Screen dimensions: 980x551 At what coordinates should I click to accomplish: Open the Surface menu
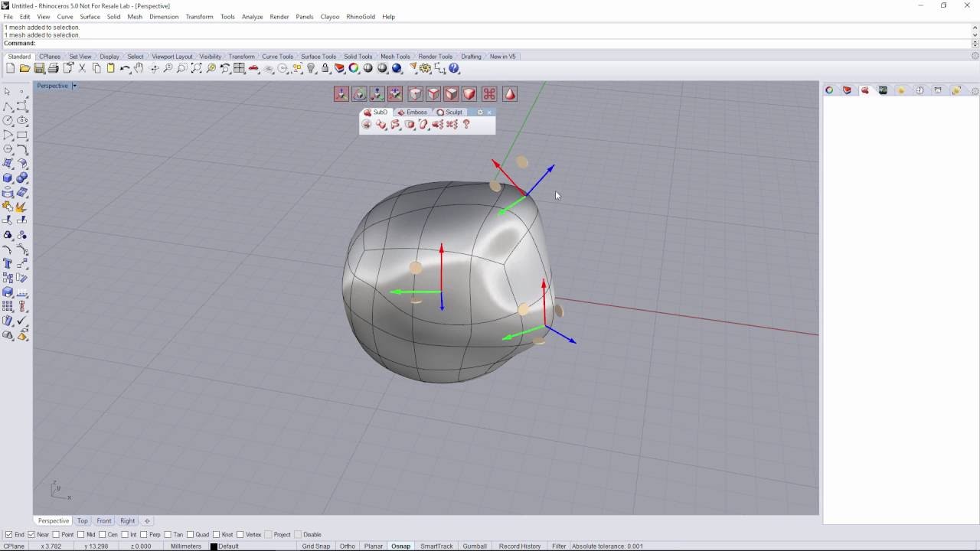[x=90, y=17]
